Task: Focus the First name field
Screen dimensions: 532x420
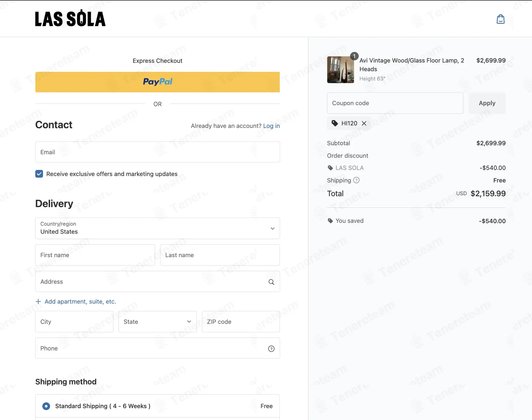Action: (x=95, y=255)
